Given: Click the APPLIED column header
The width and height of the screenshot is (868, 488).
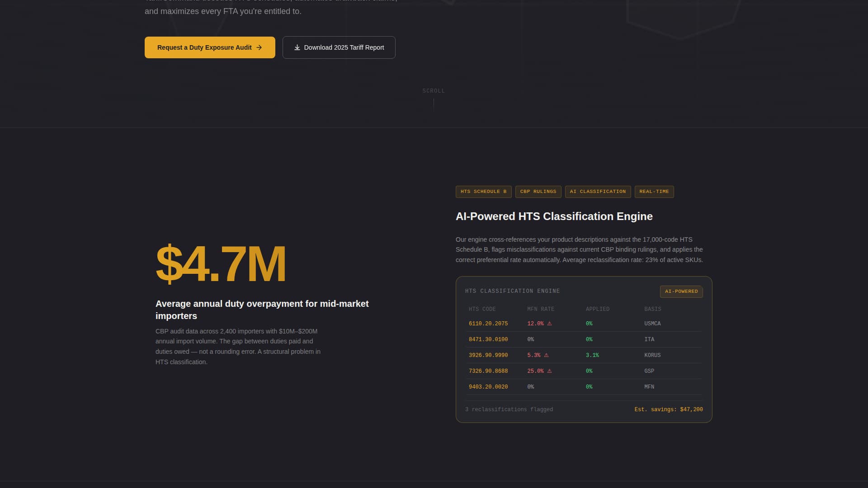Looking at the screenshot, I should point(597,309).
